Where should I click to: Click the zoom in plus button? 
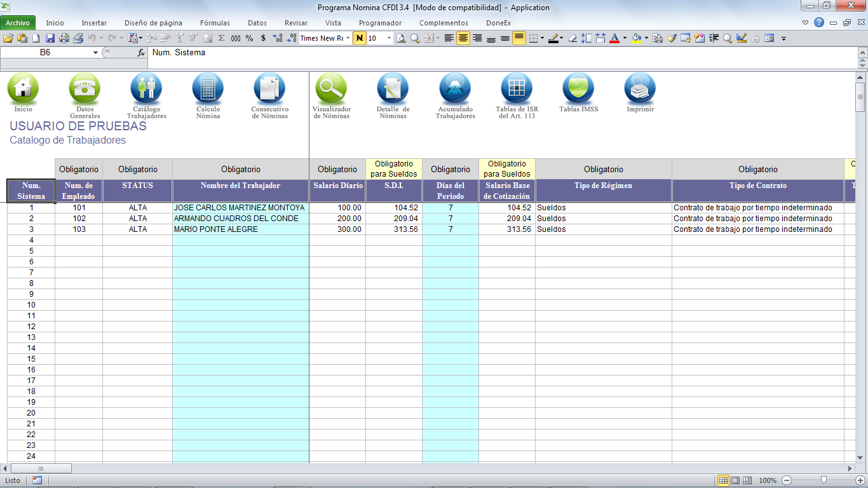click(860, 480)
